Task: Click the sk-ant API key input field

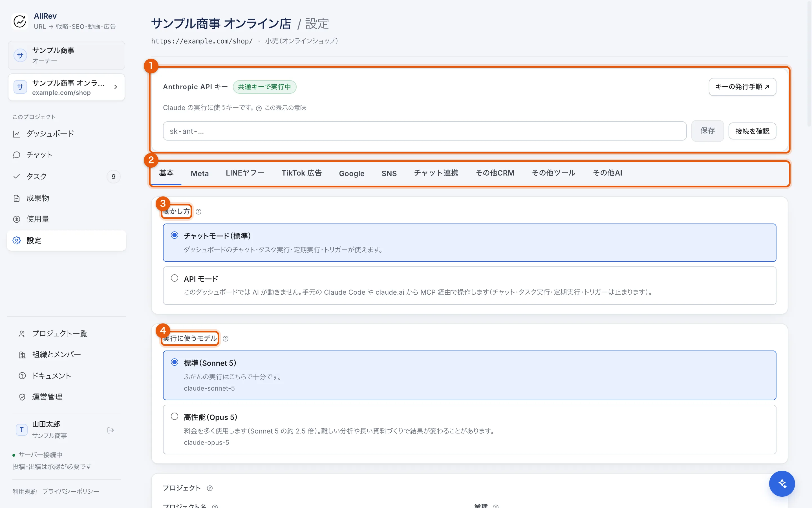Action: pos(424,131)
